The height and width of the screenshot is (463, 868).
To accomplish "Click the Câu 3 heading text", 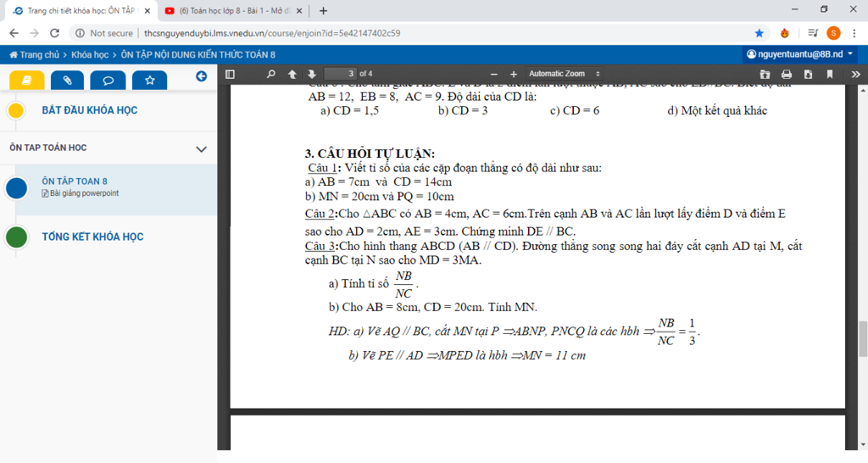I will 320,246.
